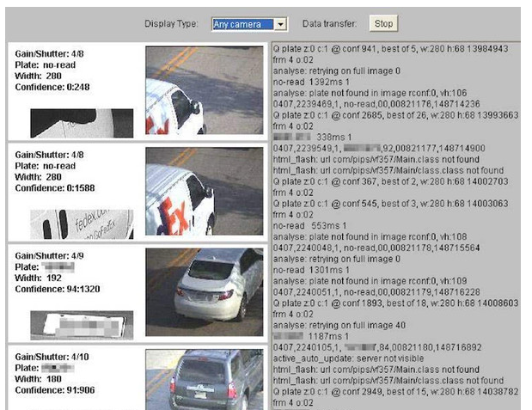Click log line 'plate not found ... vh:108'
The image size is (532, 410).
coord(370,236)
